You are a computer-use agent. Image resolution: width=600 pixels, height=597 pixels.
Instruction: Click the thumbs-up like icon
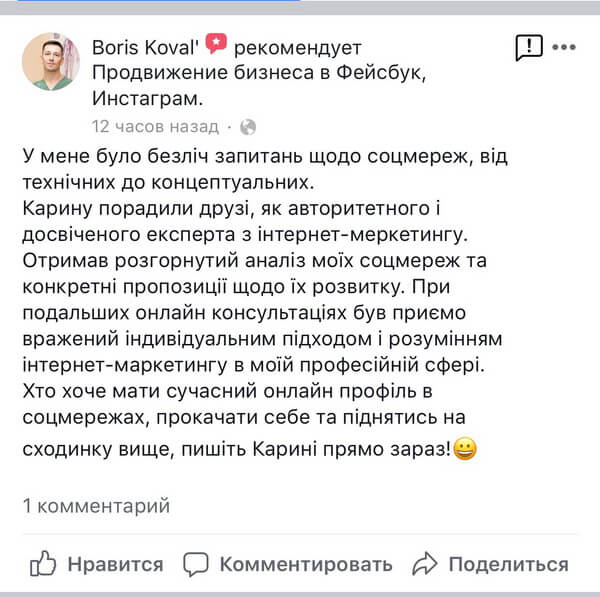[x=42, y=564]
